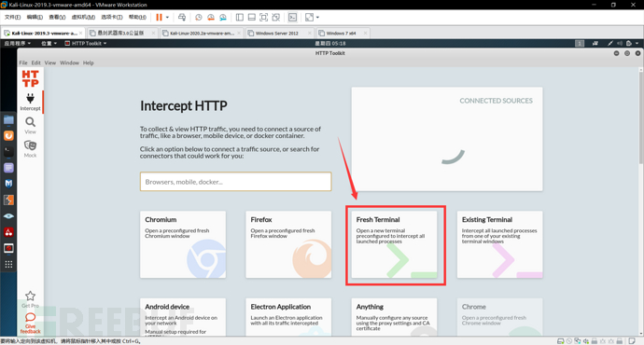The height and width of the screenshot is (345, 644).
Task: Open the File menu in HTTP Toolkit
Action: pyautogui.click(x=23, y=62)
